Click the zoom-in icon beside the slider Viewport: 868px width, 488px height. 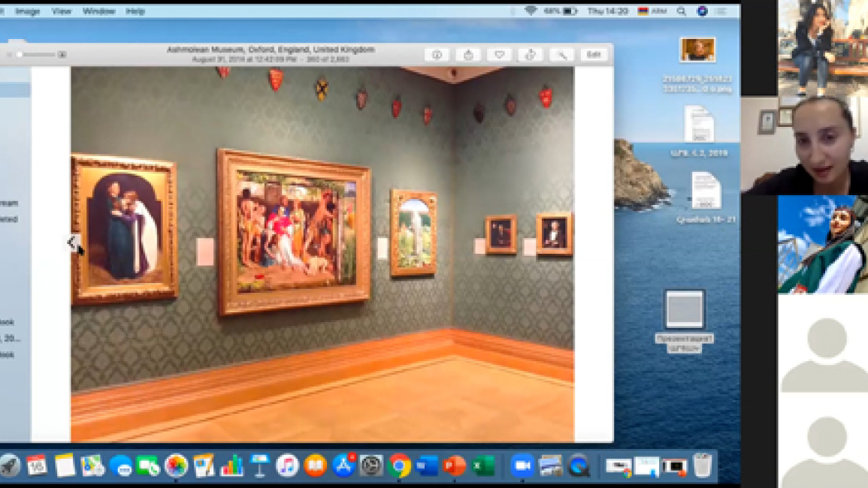[x=62, y=55]
